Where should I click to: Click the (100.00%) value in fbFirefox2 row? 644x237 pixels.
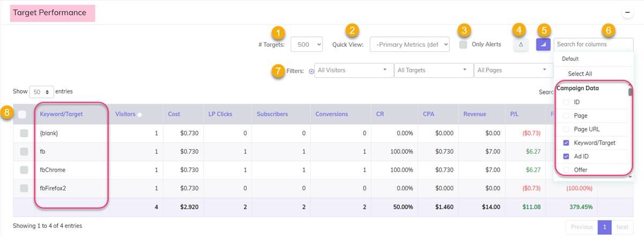(x=580, y=188)
